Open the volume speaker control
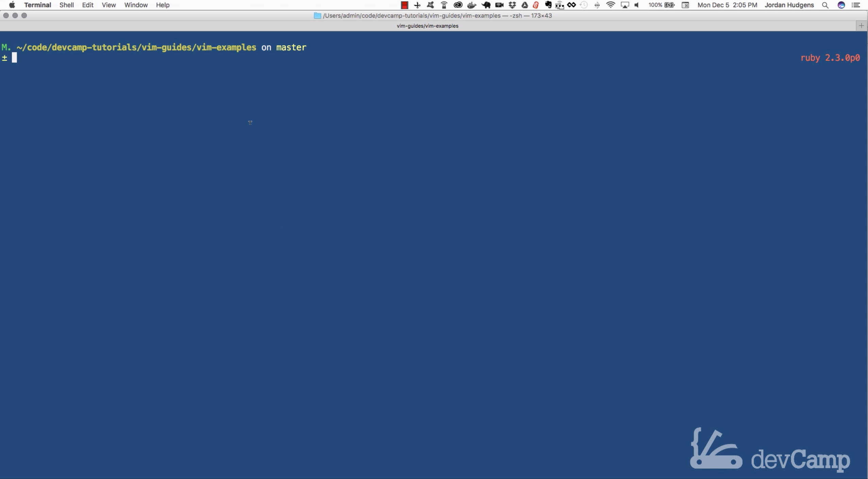The width and height of the screenshot is (868, 479). tap(637, 5)
